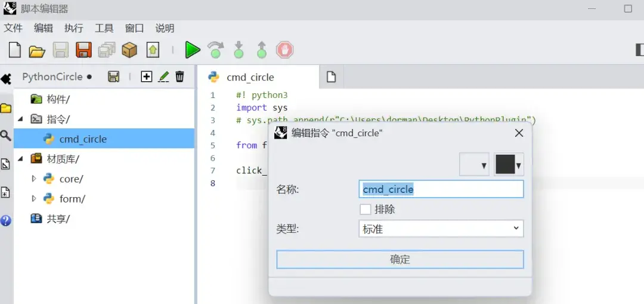
Task: Click the Step Into debug icon
Action: pyautogui.click(x=239, y=50)
